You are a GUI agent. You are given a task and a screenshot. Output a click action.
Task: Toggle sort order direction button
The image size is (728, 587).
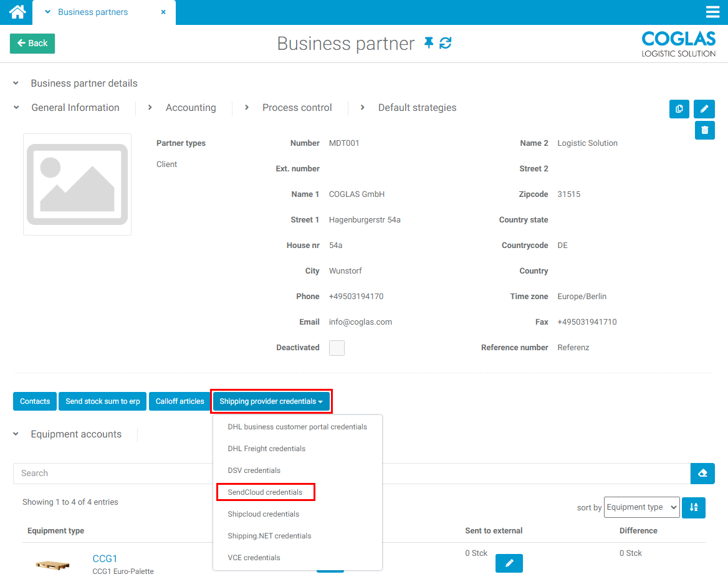click(693, 508)
